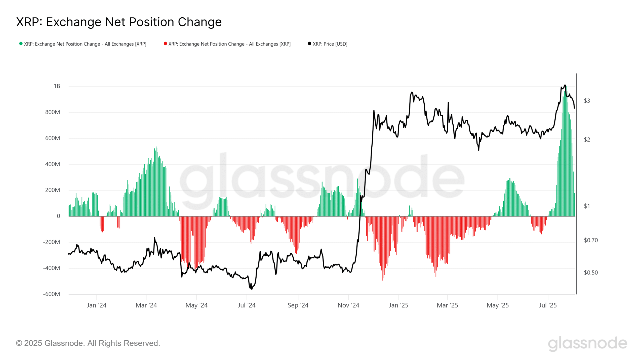This screenshot has width=644, height=362.
Task: Click the large glassnode watermark in chart center
Action: coord(322,181)
